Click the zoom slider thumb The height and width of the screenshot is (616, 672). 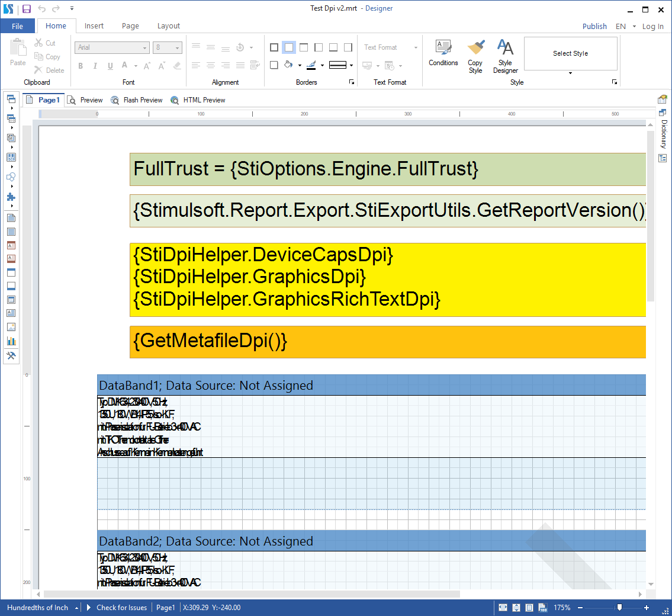pyautogui.click(x=619, y=607)
